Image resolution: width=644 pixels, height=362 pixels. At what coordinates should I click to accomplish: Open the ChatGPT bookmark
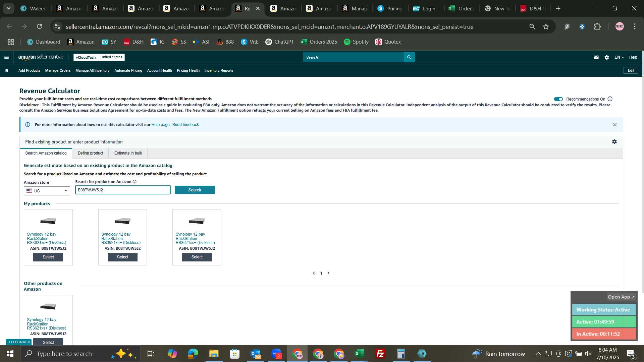tap(279, 42)
